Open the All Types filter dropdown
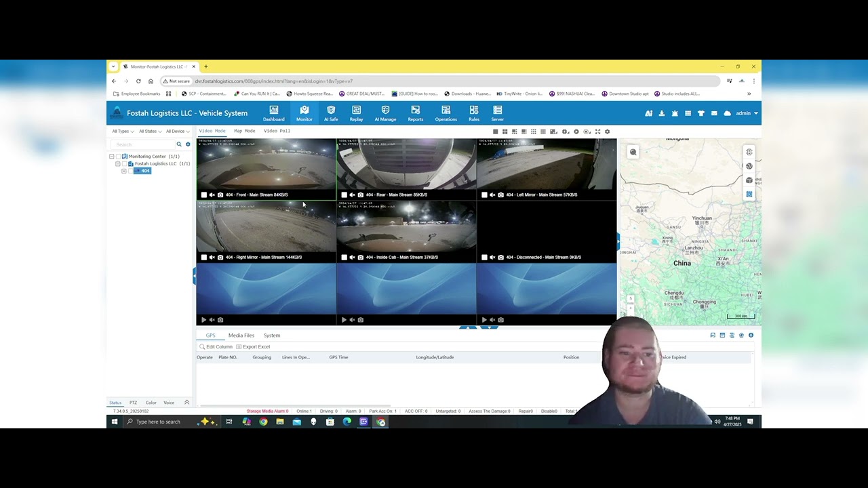 123,131
